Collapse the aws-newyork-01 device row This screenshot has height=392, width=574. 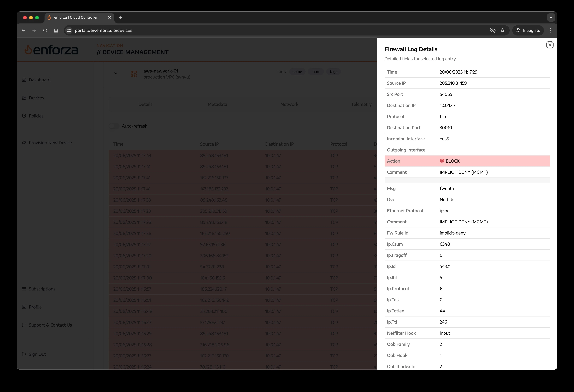[116, 73]
